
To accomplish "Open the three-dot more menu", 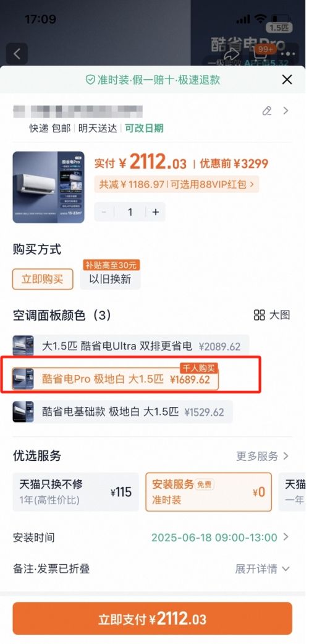I will [x=290, y=54].
